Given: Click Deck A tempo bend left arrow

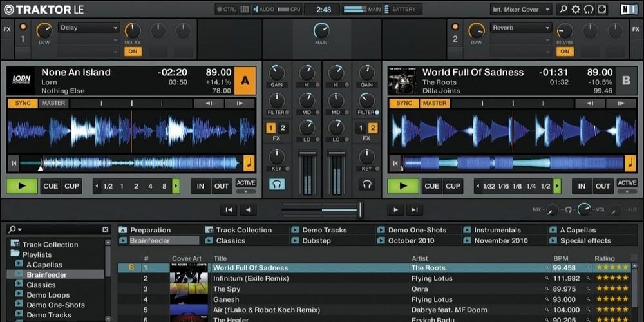Looking at the screenshot, I should coord(209,103).
